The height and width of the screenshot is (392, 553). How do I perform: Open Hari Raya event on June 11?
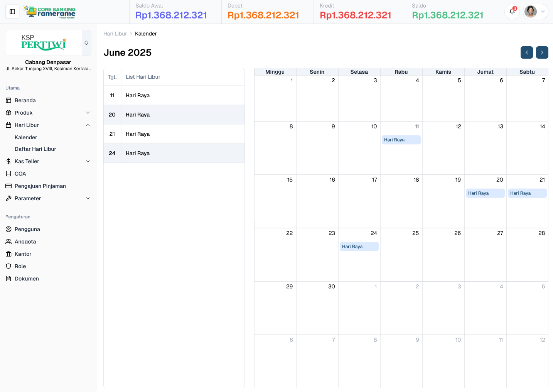coord(401,140)
